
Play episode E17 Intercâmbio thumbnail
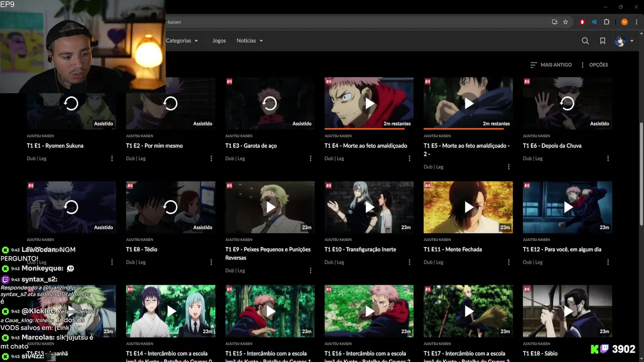pos(468,311)
